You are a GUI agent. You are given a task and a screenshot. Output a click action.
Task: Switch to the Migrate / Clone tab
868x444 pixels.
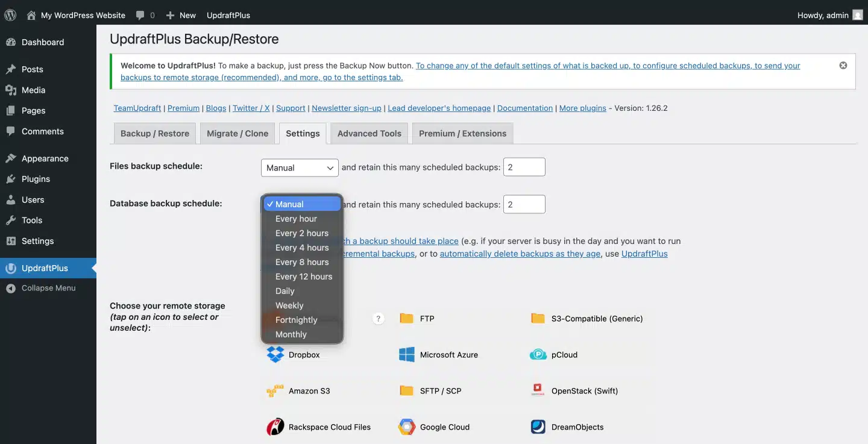pyautogui.click(x=237, y=134)
